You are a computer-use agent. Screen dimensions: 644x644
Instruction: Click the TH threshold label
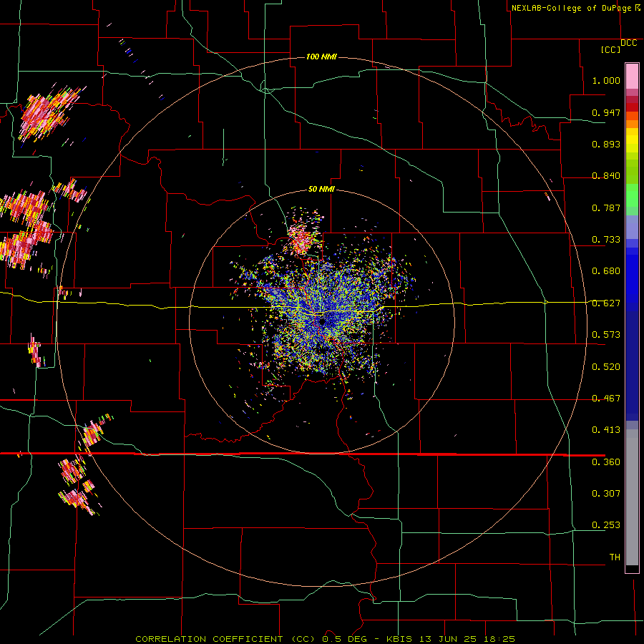point(615,557)
